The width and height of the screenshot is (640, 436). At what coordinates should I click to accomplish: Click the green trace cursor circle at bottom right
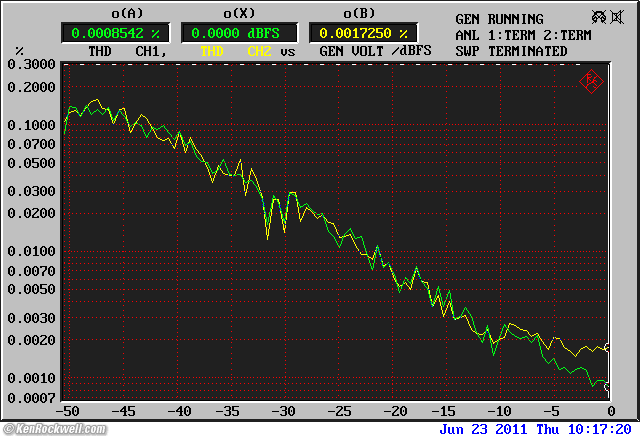[609, 386]
